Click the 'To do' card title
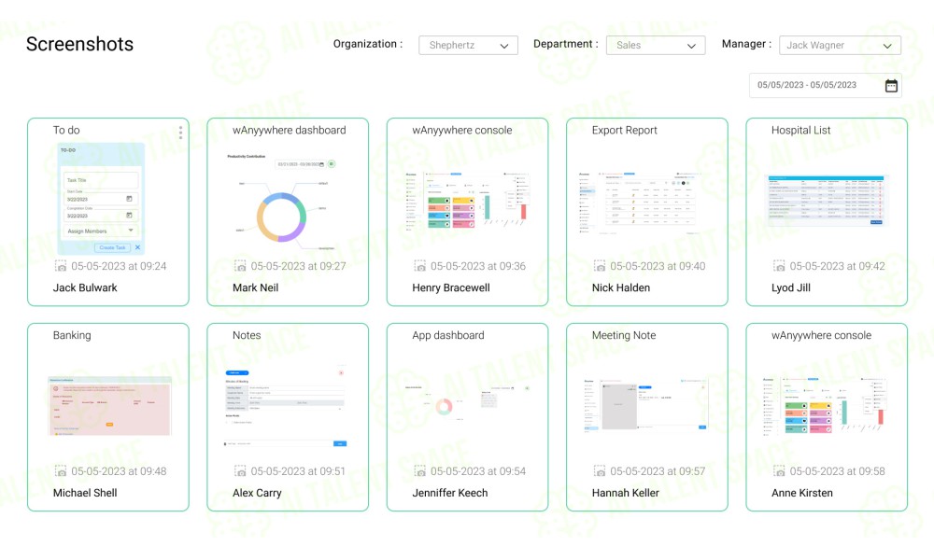 click(x=66, y=131)
